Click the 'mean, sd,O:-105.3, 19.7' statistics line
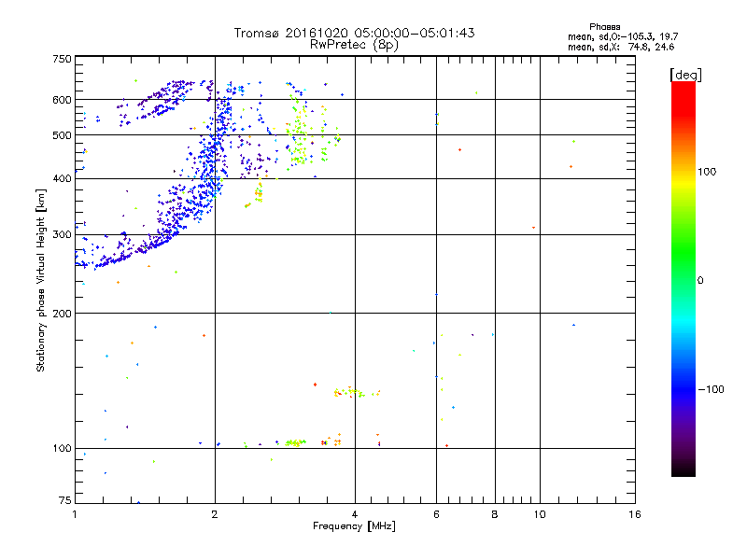This screenshot has width=747, height=560. (623, 36)
